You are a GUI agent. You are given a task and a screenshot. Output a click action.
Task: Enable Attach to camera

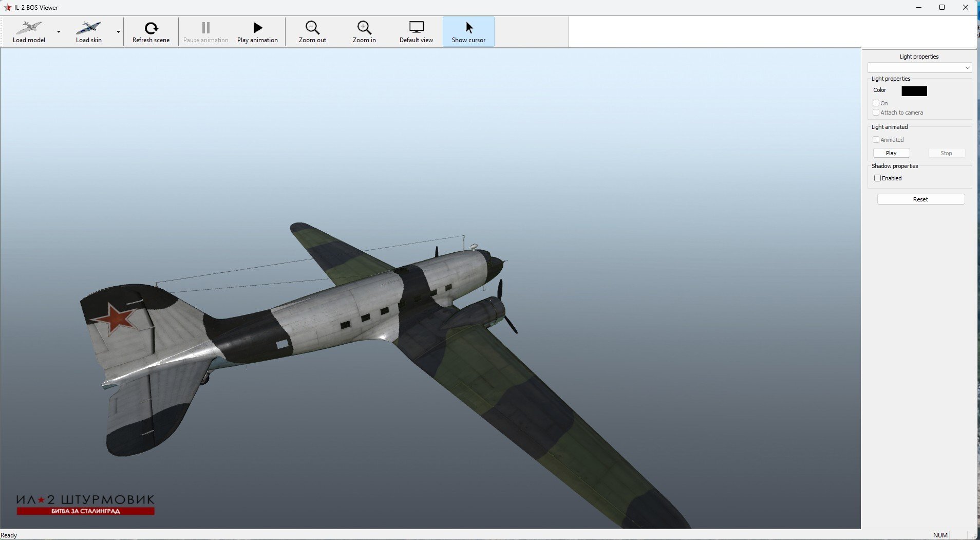click(876, 113)
